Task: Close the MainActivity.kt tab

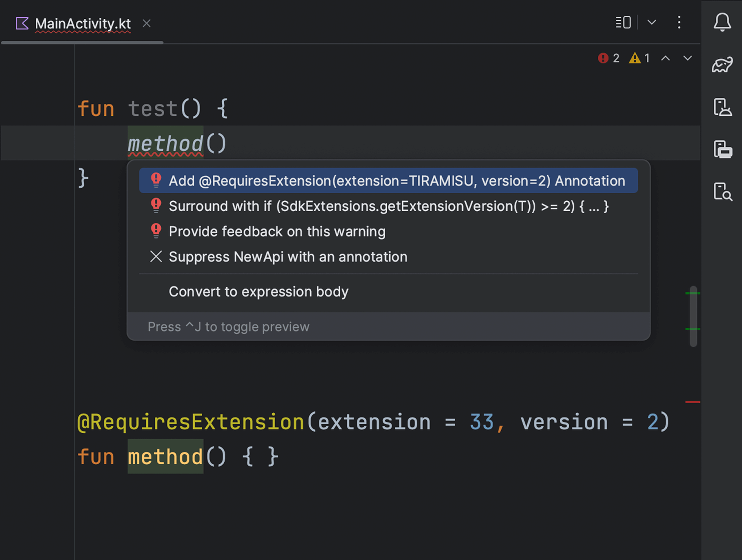Action: point(147,23)
